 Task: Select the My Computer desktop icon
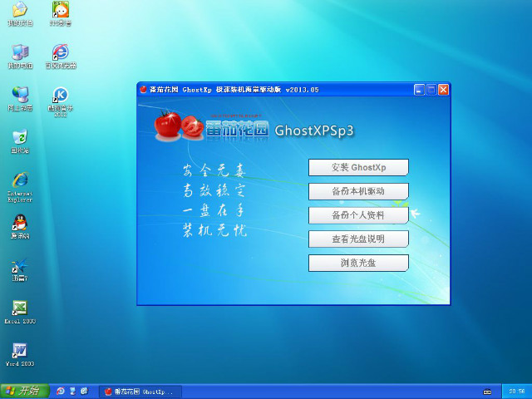pyautogui.click(x=20, y=57)
